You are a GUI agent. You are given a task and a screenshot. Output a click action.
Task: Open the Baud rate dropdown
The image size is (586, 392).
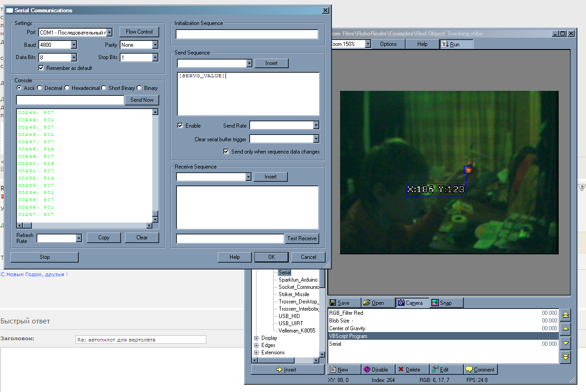click(x=74, y=45)
